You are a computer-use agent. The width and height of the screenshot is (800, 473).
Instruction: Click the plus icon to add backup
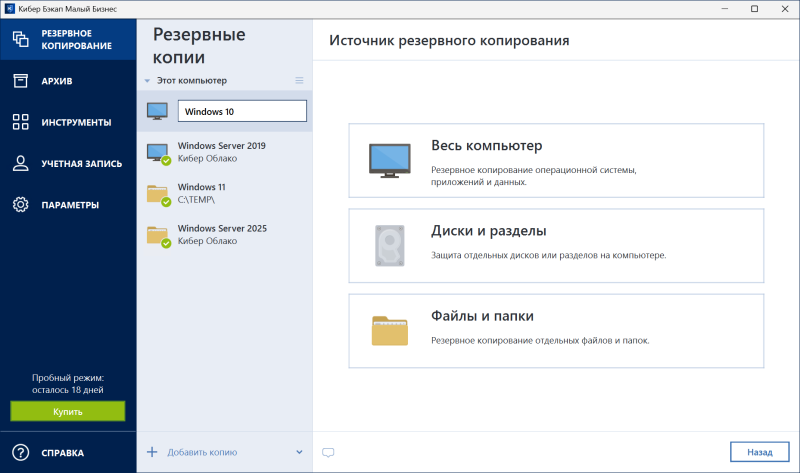(152, 452)
